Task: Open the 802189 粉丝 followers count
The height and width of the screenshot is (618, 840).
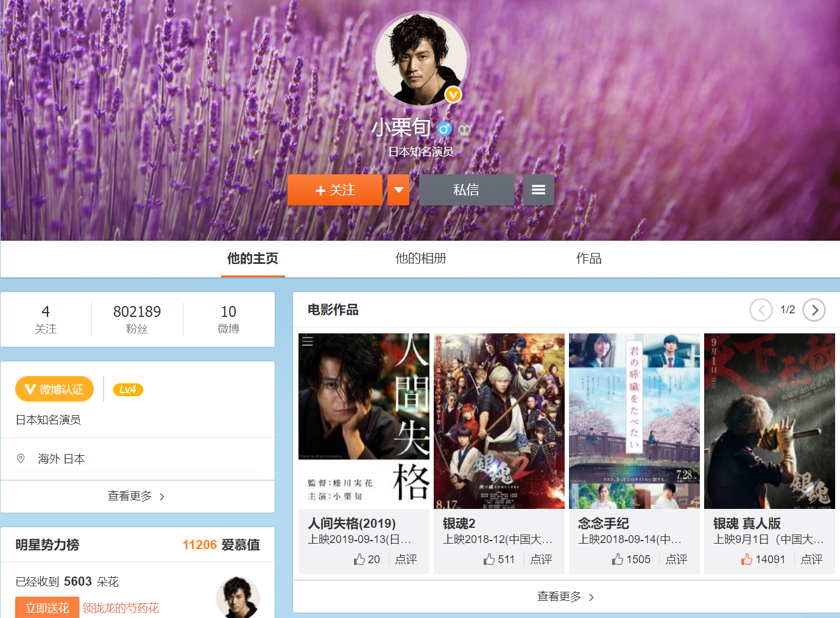Action: pos(137,319)
